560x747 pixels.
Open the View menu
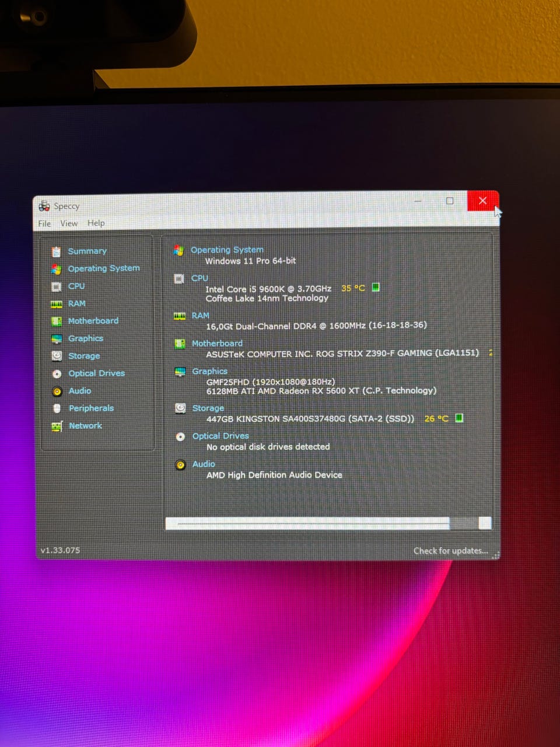click(x=69, y=224)
